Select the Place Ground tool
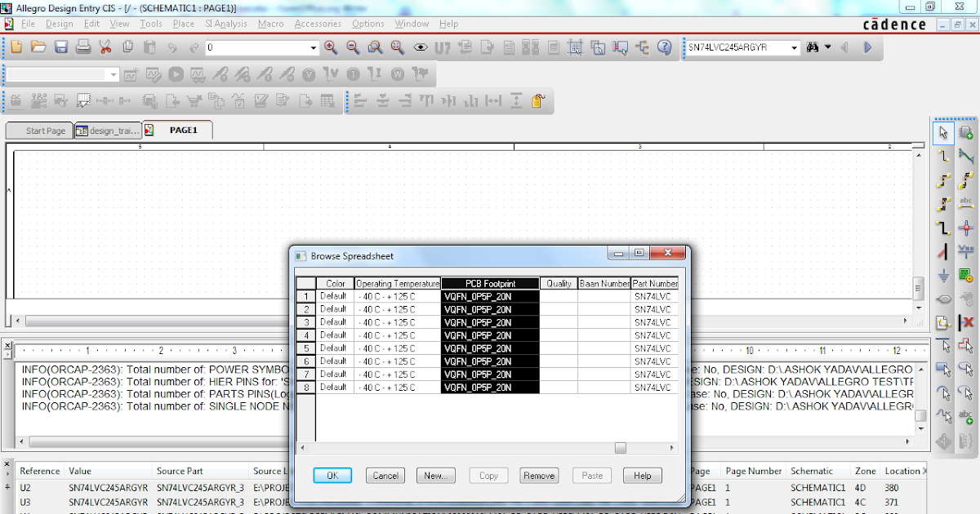The height and width of the screenshot is (514, 980). point(944,275)
